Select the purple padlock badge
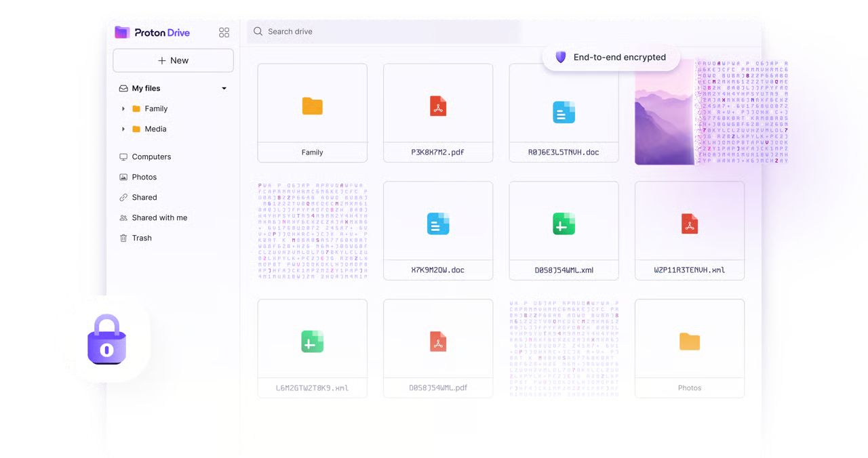The height and width of the screenshot is (458, 868). (x=106, y=339)
